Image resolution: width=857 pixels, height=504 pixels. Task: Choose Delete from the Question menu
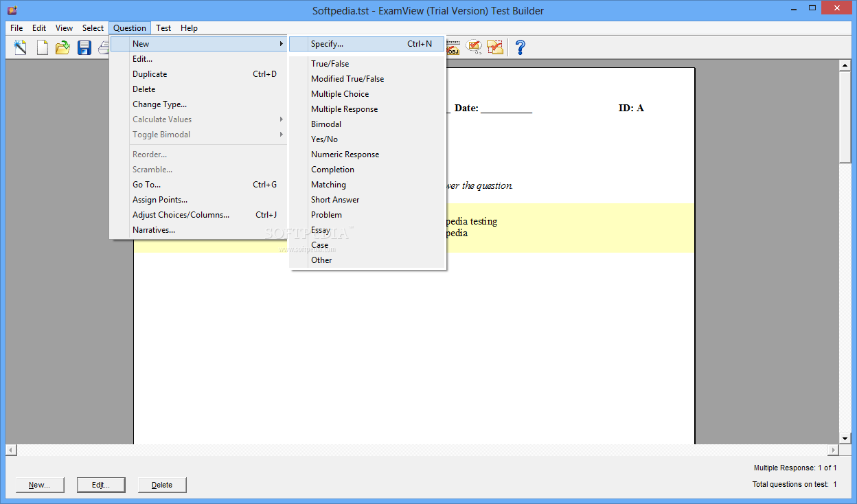198,89
